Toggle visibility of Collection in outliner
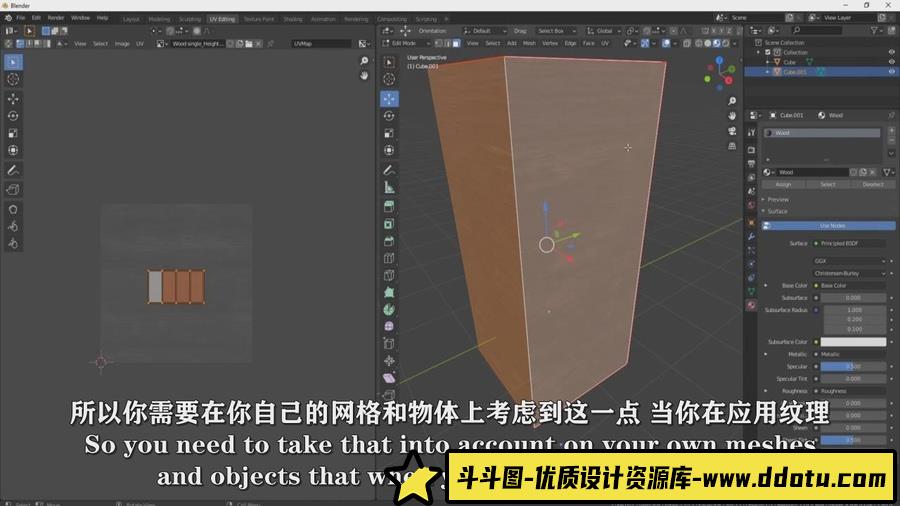 pos(891,52)
